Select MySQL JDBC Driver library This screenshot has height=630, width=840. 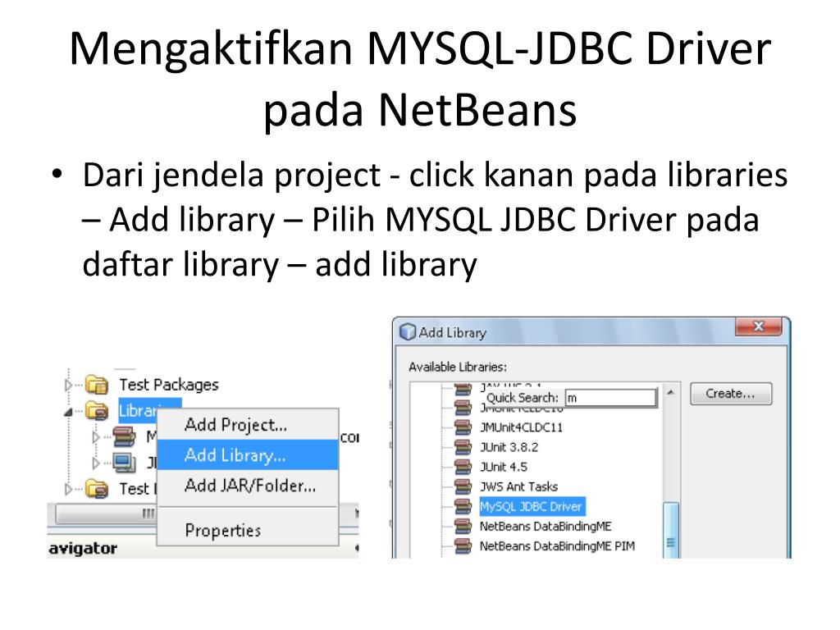(x=531, y=506)
